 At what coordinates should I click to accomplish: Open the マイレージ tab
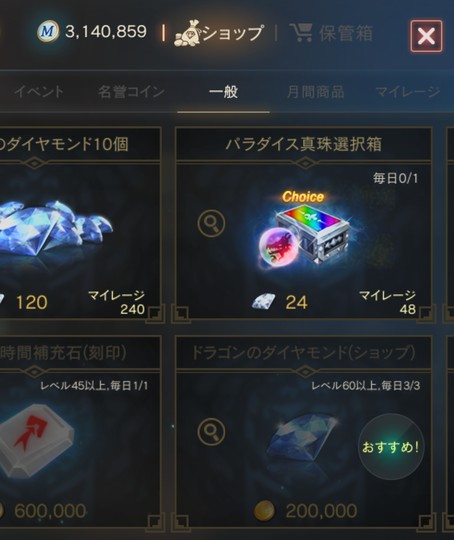[x=408, y=92]
